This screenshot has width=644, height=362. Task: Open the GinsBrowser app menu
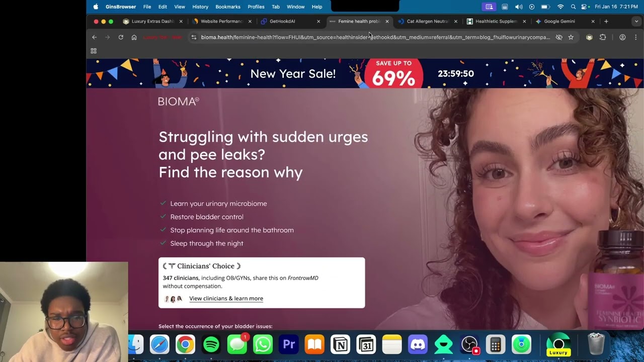(x=121, y=7)
